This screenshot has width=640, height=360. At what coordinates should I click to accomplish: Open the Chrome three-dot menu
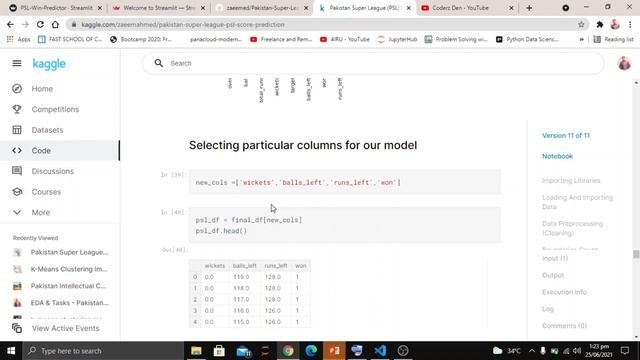630,24
